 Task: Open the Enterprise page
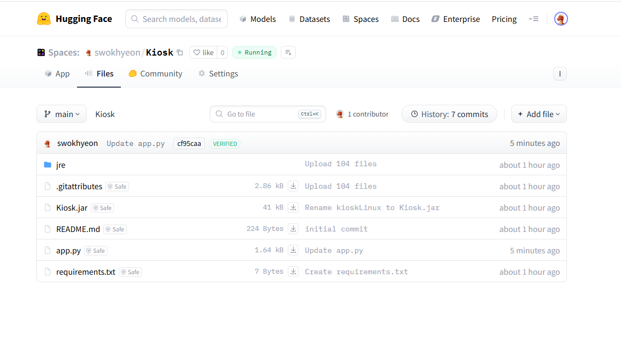pos(455,19)
